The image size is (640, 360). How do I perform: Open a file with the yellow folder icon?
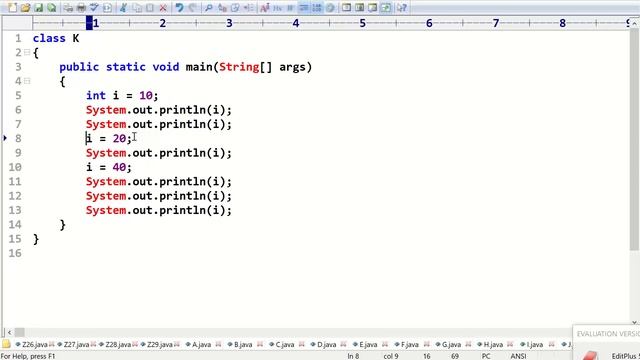click(x=25, y=7)
